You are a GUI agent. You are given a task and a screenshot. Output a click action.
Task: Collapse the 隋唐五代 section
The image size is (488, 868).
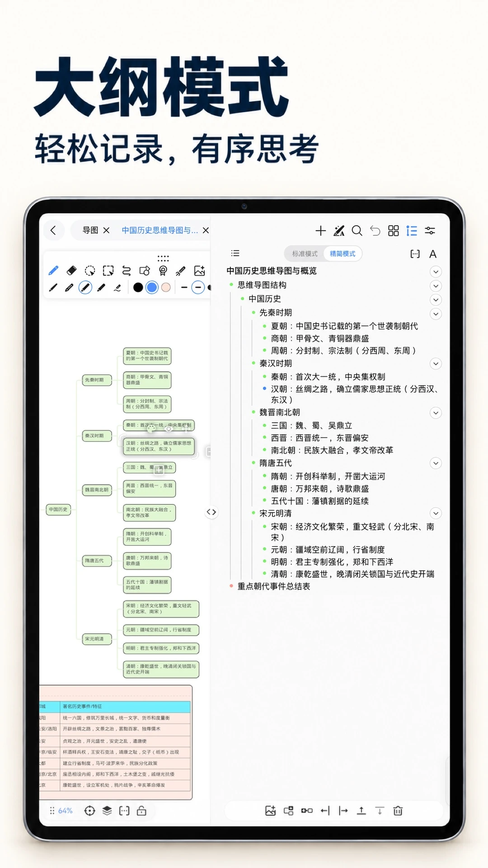[436, 463]
